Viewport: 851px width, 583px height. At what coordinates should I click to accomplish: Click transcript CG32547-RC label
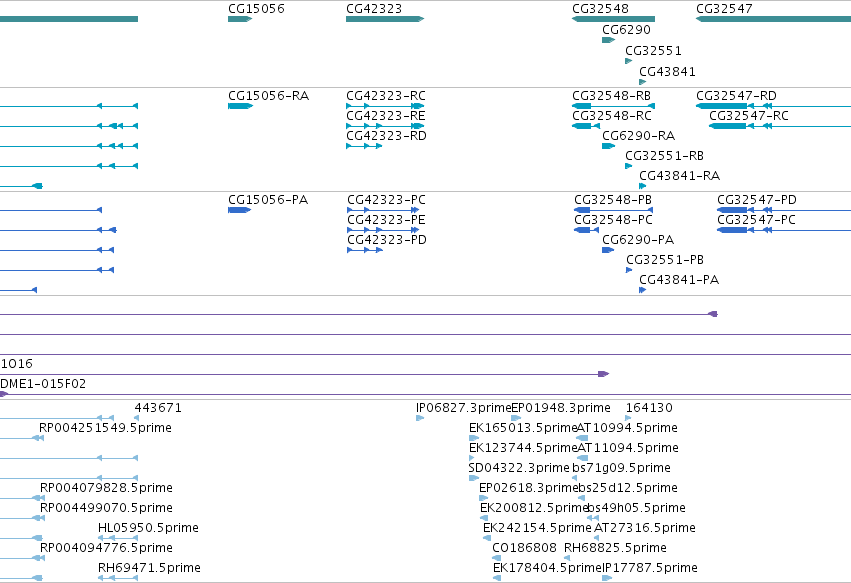749,116
